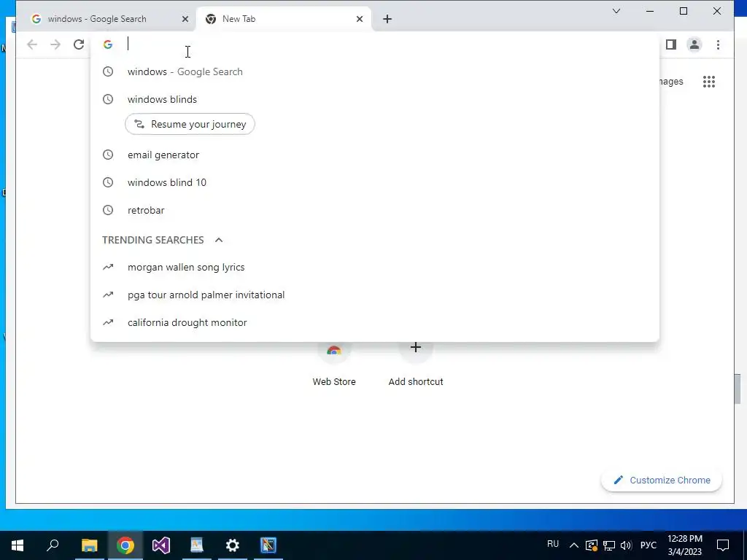Image resolution: width=747 pixels, height=560 pixels.
Task: Click clock icon beside retrobar
Action: coord(108,210)
